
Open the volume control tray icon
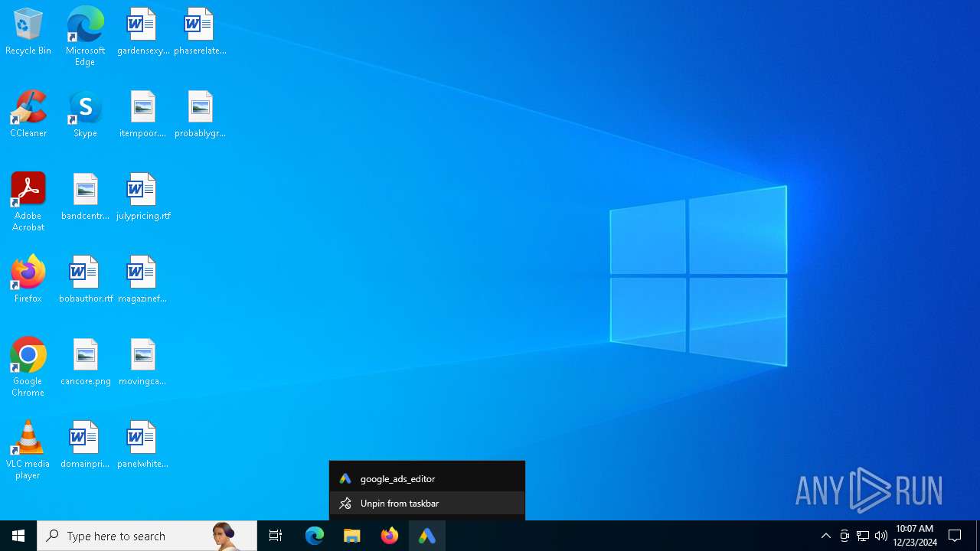tap(881, 536)
